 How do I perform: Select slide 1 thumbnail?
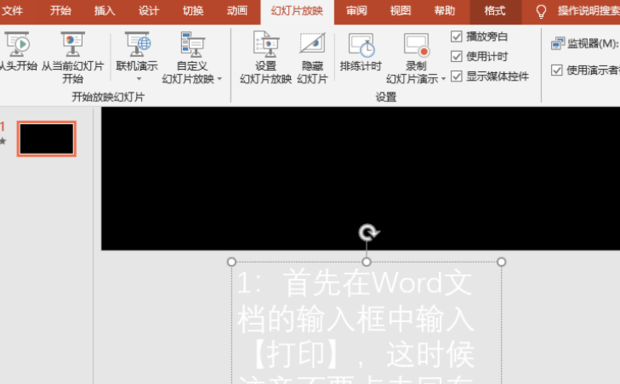pos(47,139)
